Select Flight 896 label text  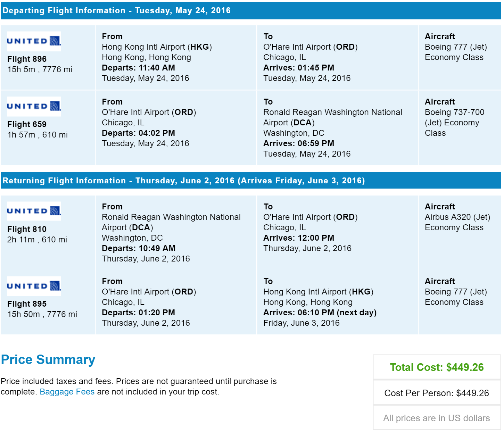tap(27, 59)
